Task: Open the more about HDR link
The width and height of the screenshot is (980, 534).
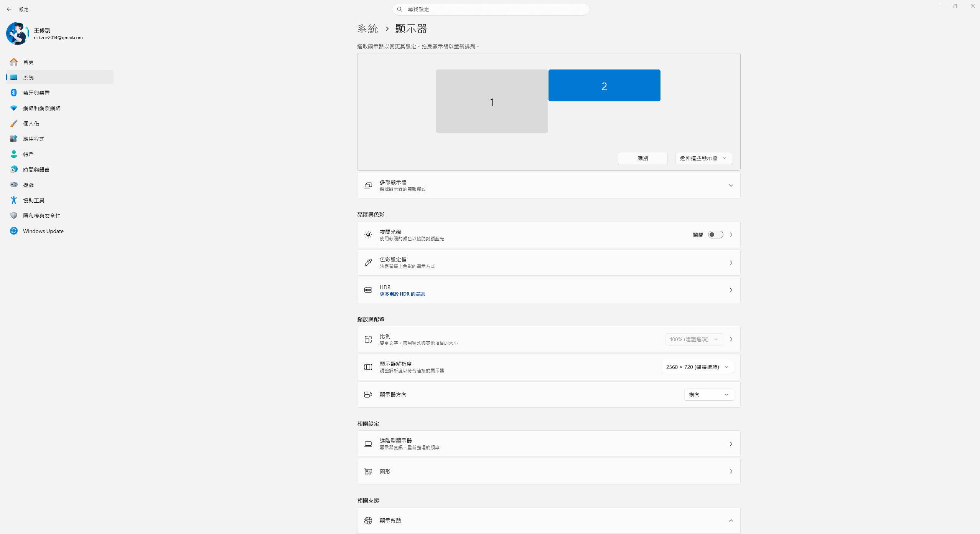Action: tap(402, 294)
